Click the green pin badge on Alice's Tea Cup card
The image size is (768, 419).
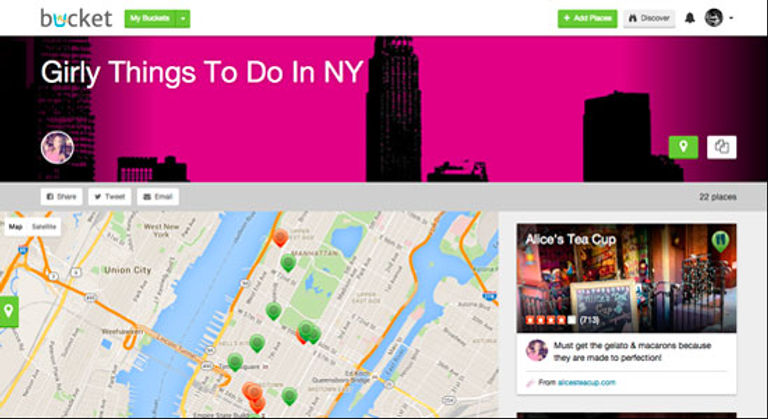coord(720,241)
